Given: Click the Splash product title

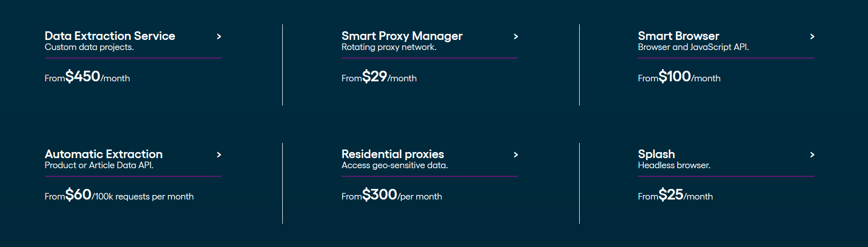Looking at the screenshot, I should (x=656, y=154).
